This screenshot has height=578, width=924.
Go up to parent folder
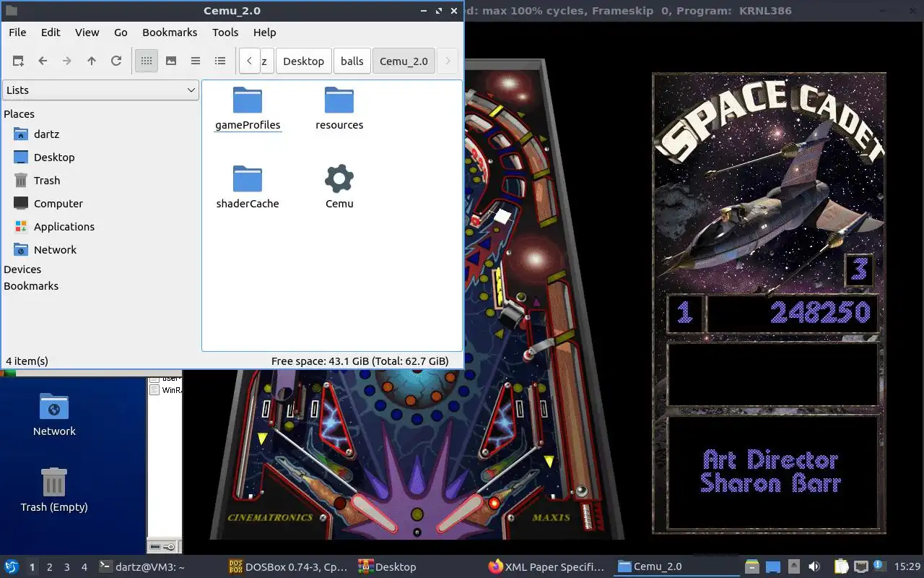[92, 61]
